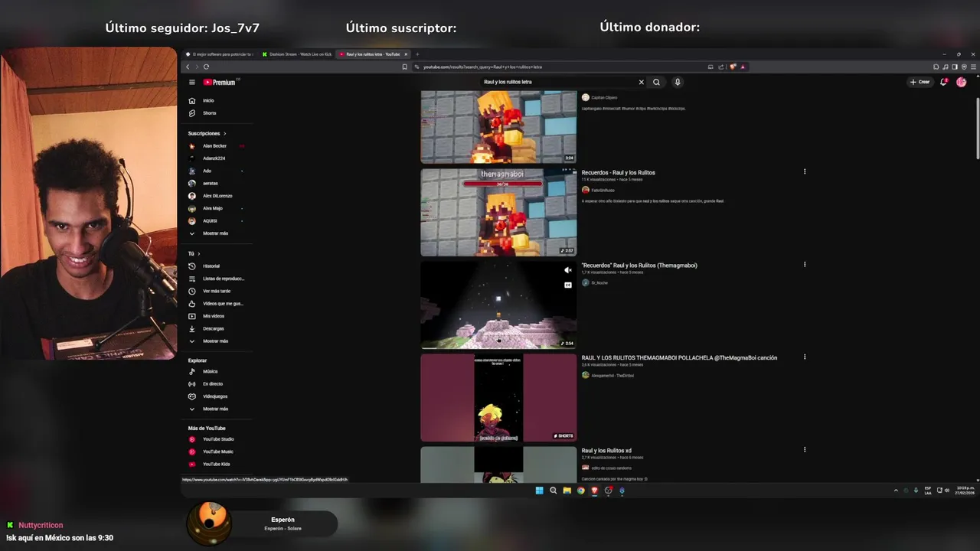
Task: Click the Crear button
Action: tap(920, 82)
